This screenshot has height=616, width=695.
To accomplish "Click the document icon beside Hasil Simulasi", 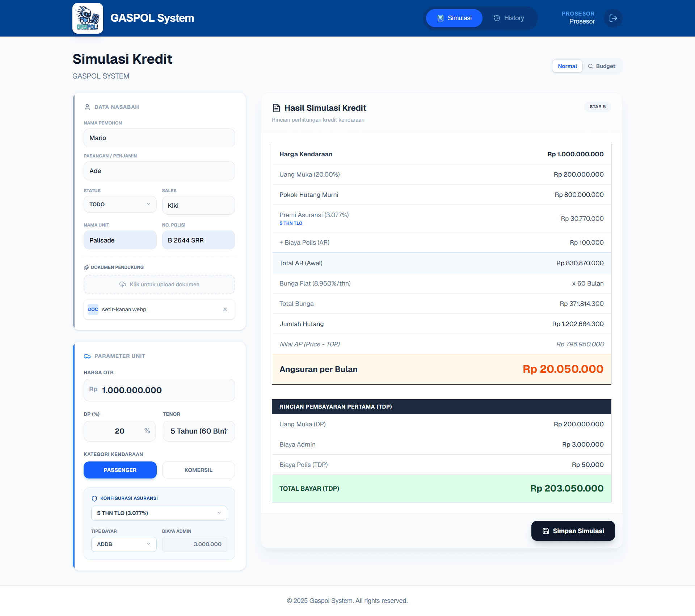I will 276,108.
